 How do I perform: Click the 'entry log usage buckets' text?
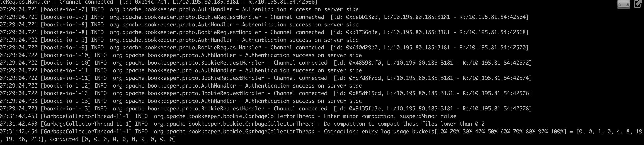[398, 131]
